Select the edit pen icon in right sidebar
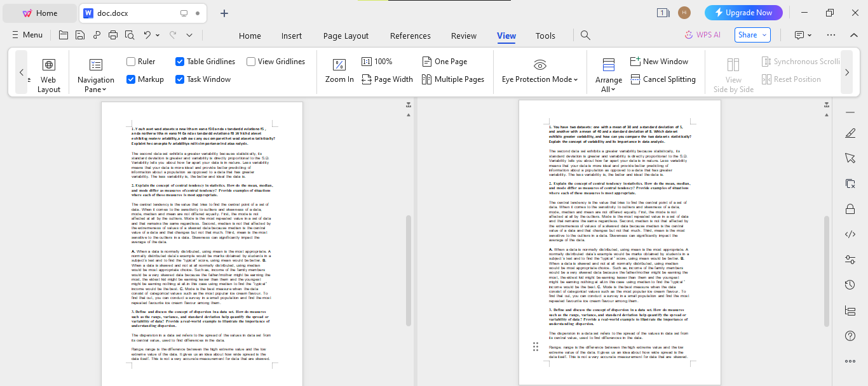 (850, 133)
